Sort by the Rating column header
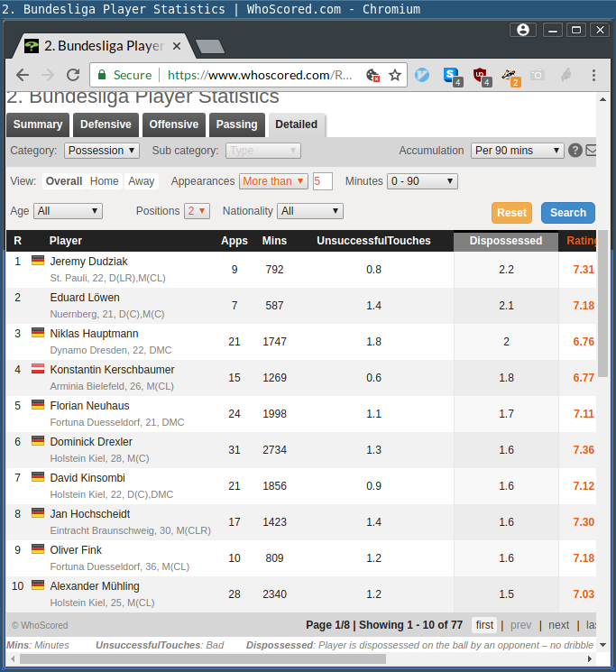Viewport: 616px width, 672px height. (581, 241)
